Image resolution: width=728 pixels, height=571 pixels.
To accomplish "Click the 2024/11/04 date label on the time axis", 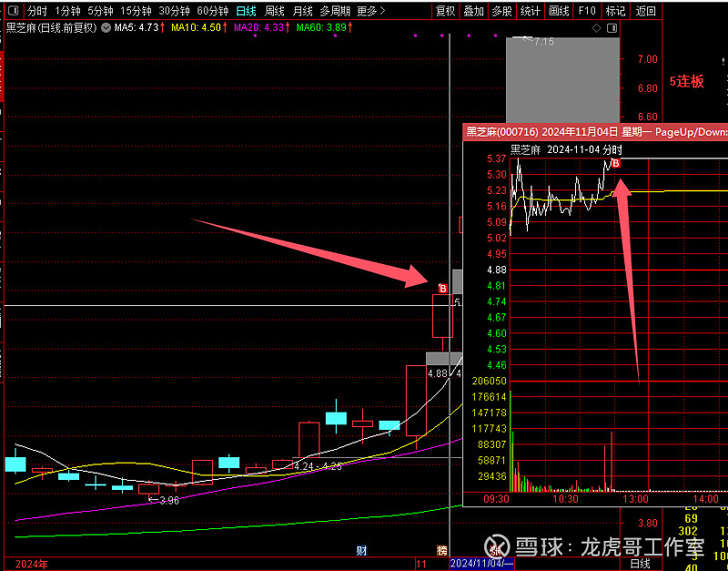I will point(482,564).
